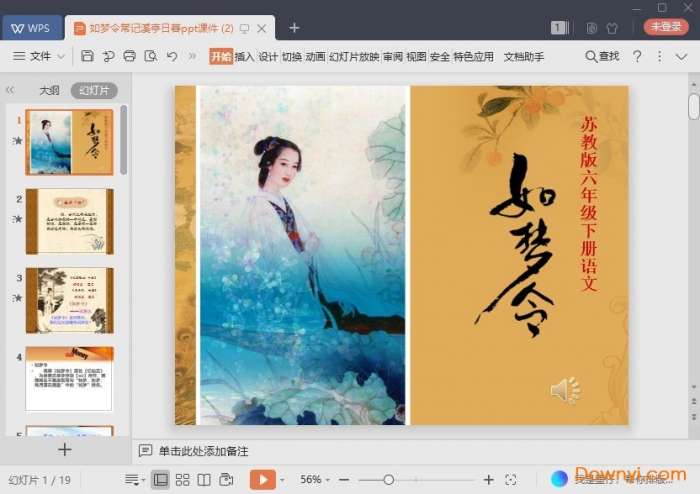The width and height of the screenshot is (700, 494).
Task: Open the Print Preview icon
Action: point(151,56)
